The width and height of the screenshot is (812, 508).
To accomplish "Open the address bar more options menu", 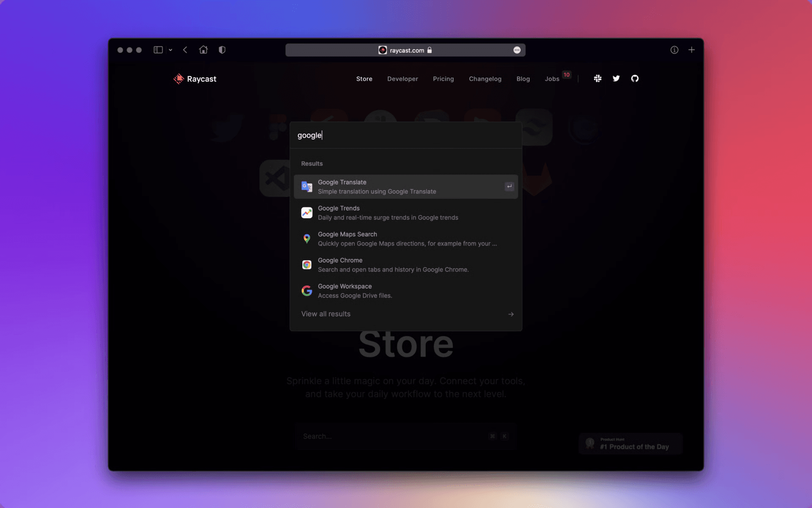I will coord(517,50).
